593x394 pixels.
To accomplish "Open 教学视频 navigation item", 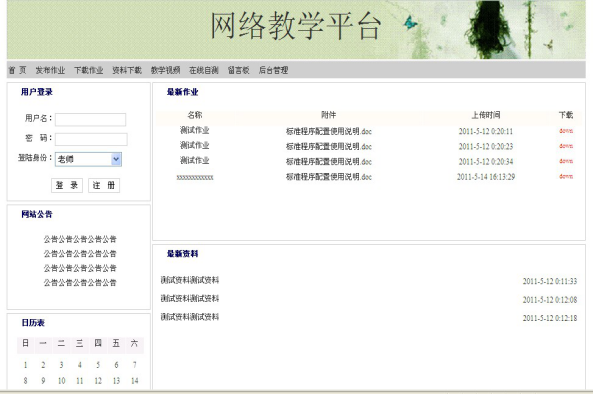I will click(x=165, y=70).
